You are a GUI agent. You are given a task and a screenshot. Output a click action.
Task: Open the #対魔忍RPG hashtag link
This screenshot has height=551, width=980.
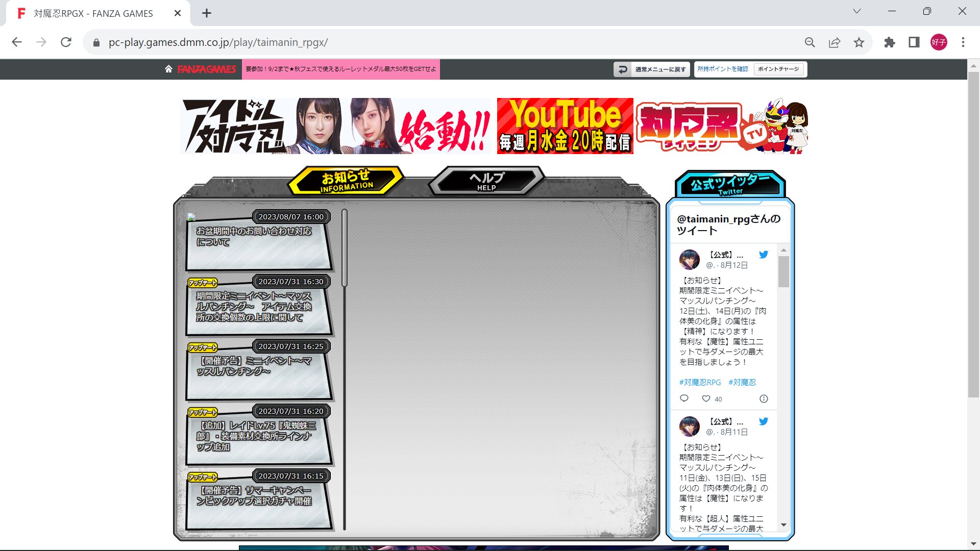tap(700, 382)
